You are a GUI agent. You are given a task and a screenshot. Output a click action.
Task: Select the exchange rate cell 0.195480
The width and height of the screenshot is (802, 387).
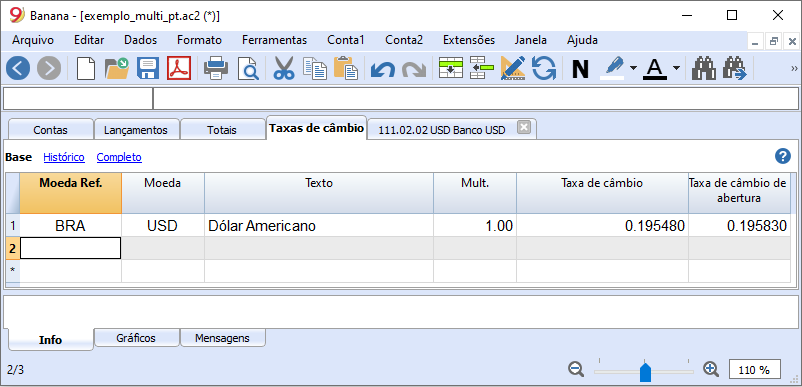coord(602,225)
